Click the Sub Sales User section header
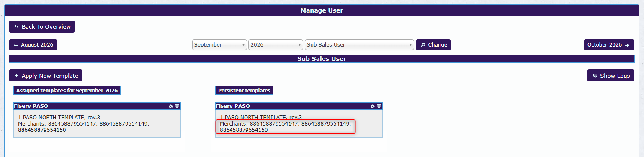 pyautogui.click(x=322, y=59)
